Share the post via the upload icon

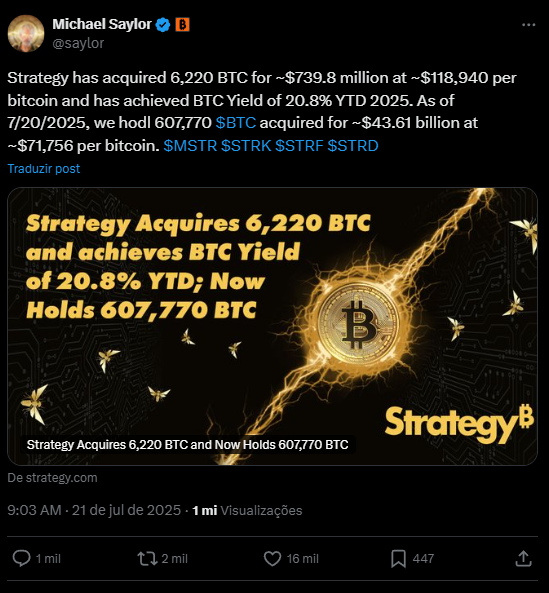pyautogui.click(x=524, y=559)
